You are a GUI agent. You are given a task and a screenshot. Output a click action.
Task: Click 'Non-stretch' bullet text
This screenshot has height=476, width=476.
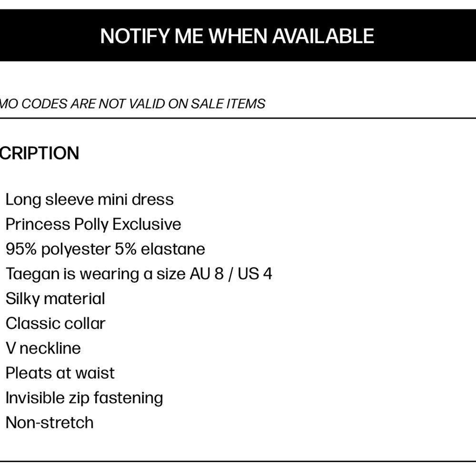50,423
